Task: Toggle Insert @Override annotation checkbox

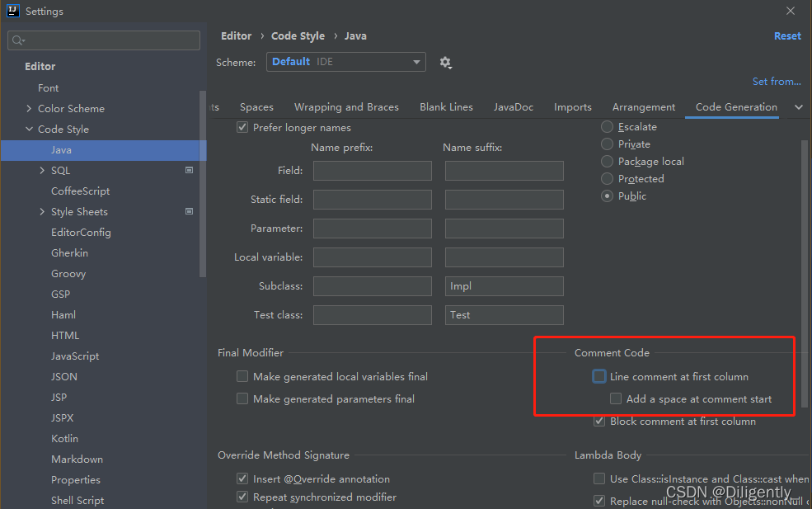Action: coord(242,478)
